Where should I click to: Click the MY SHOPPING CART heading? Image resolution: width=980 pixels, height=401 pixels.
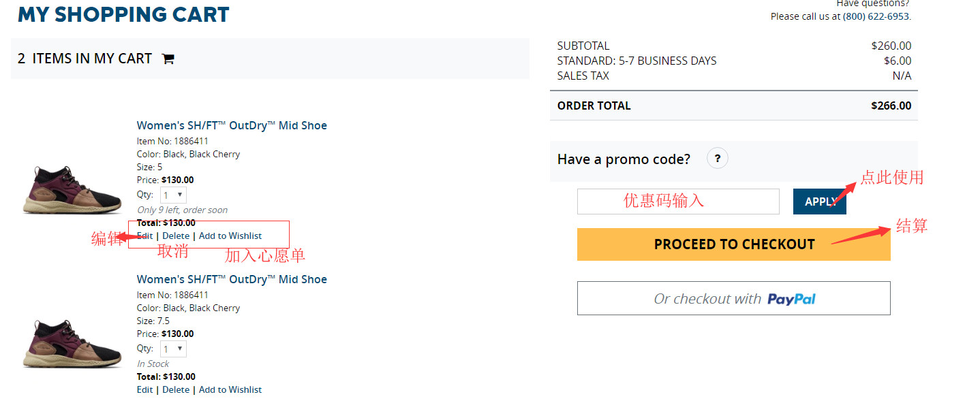[123, 14]
